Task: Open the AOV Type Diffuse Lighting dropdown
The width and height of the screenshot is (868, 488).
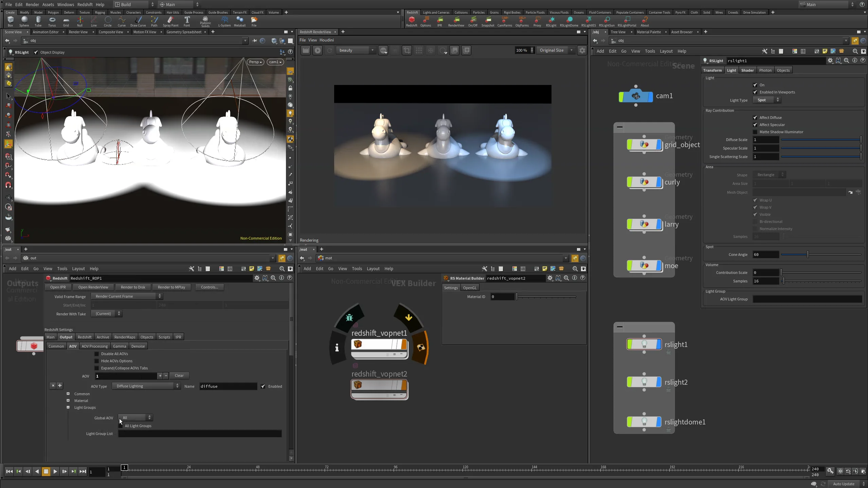Action: 146,386
